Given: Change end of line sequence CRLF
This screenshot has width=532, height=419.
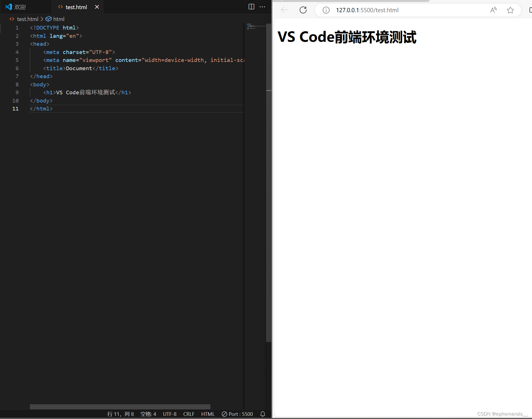Looking at the screenshot, I should [189, 414].
